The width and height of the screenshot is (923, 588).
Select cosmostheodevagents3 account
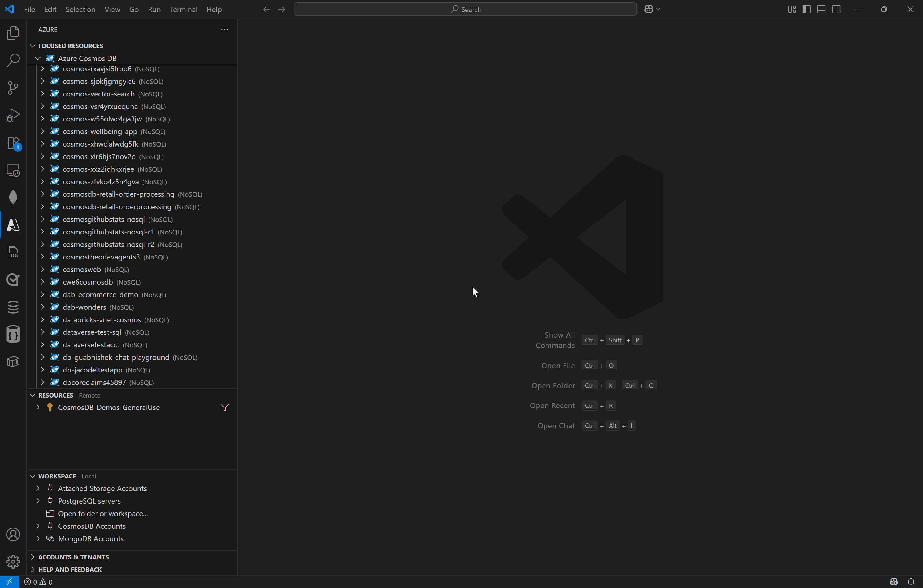click(x=132, y=257)
